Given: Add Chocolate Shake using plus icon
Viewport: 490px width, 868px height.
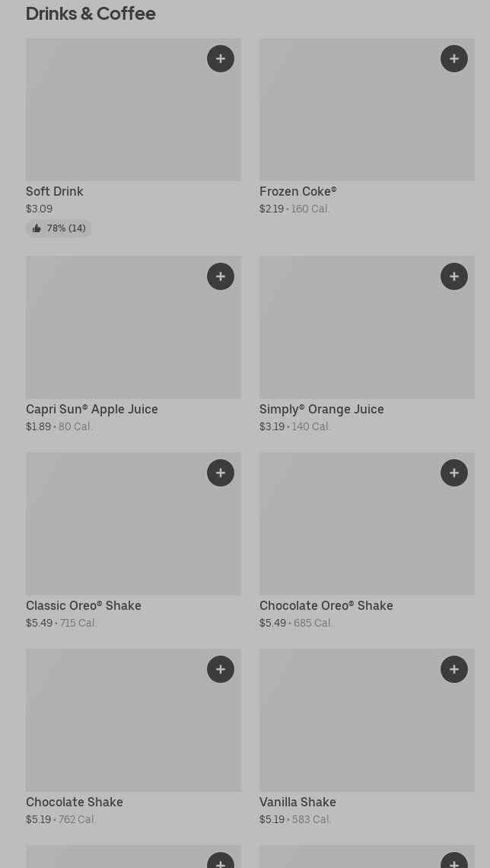Looking at the screenshot, I should 221,669.
